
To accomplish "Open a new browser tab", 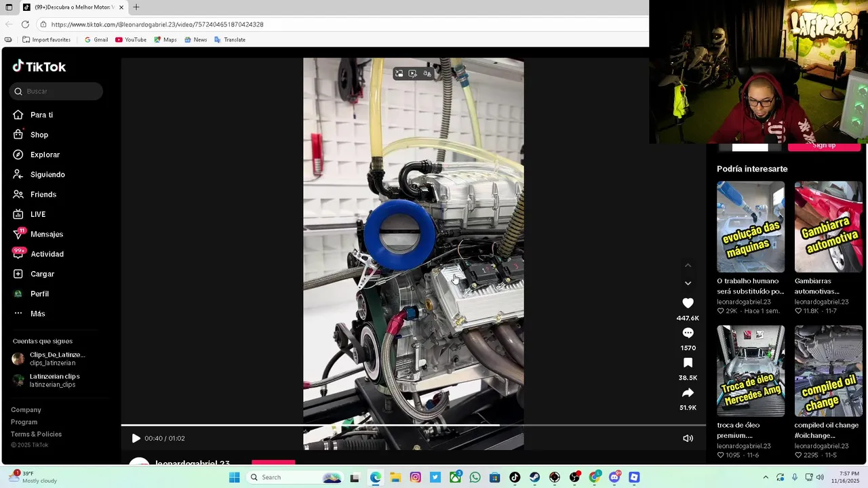I will click(x=136, y=7).
